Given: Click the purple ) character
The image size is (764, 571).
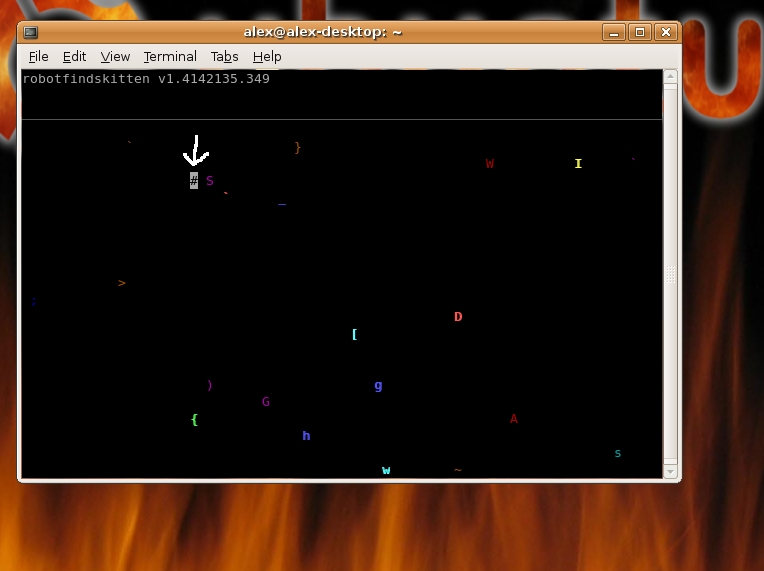Looking at the screenshot, I should click(210, 385).
